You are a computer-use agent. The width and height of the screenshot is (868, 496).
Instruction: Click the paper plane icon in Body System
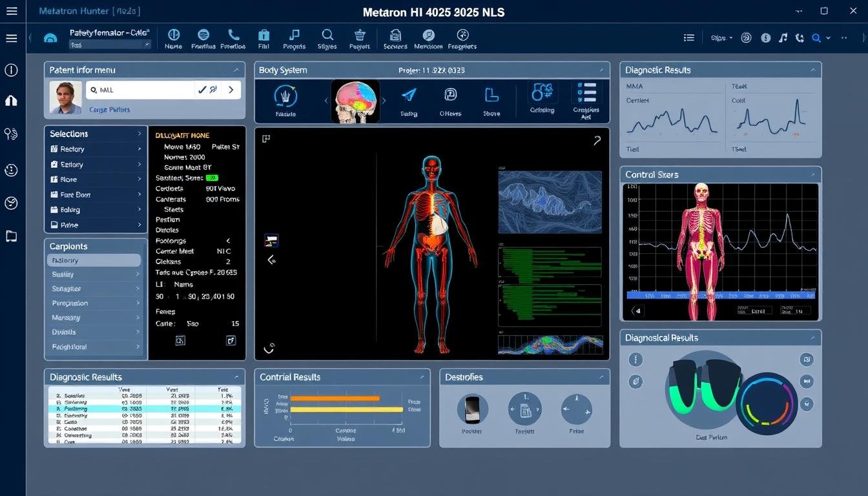(x=409, y=96)
